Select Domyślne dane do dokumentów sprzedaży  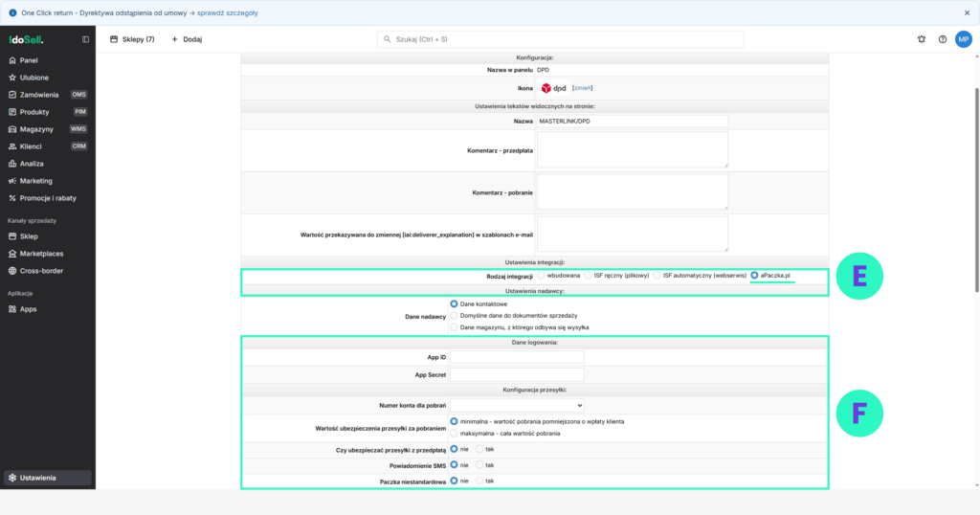[454, 316]
